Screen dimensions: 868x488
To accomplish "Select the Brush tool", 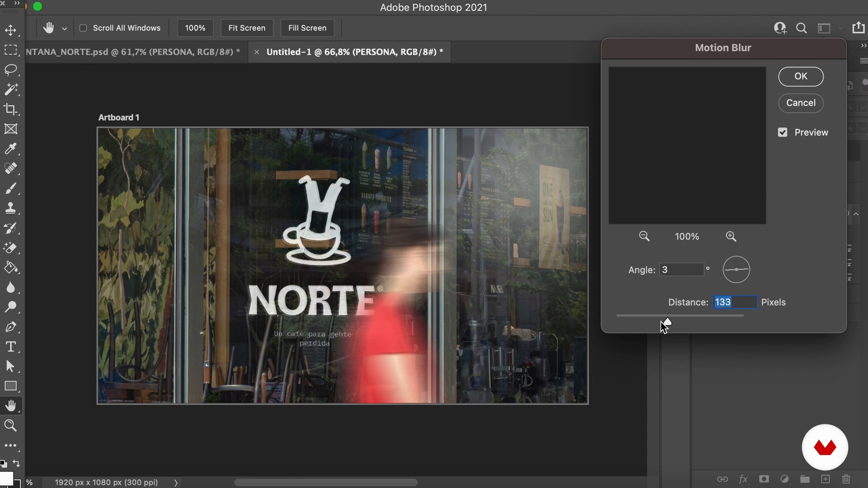I will (x=11, y=188).
